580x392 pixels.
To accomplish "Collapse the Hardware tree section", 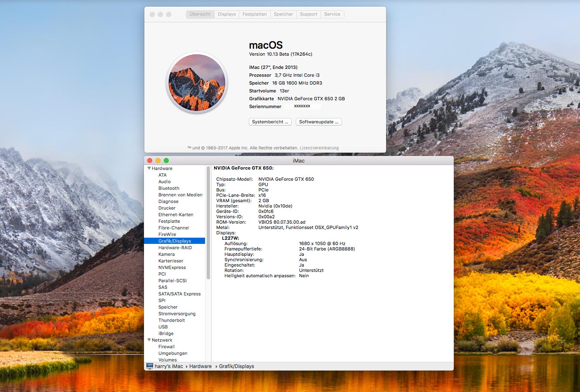I will 149,168.
